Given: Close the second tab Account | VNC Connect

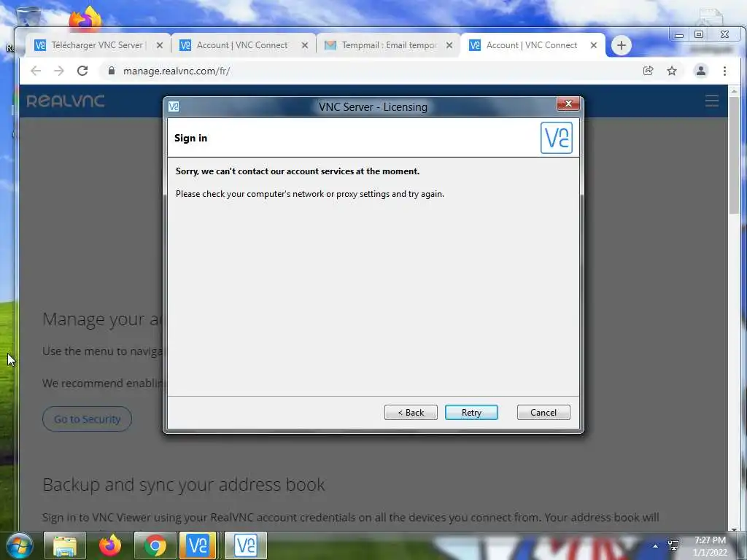Looking at the screenshot, I should (305, 45).
